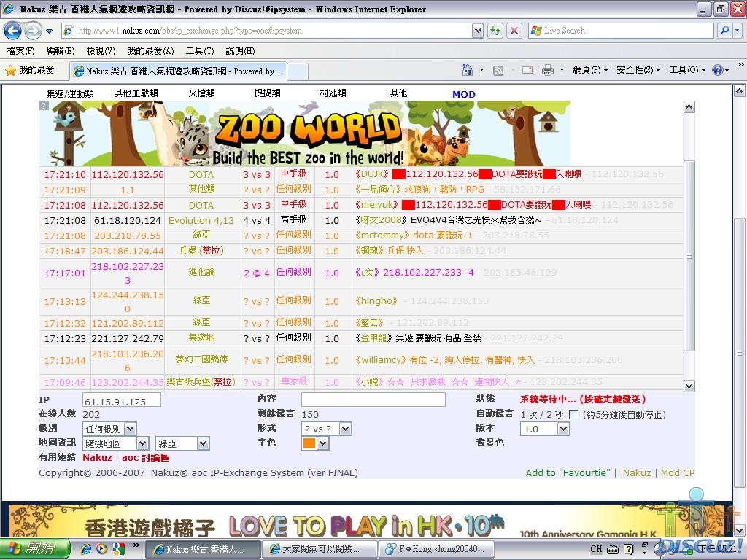Click the RSS feeds icon
The width and height of the screenshot is (747, 560).
click(x=498, y=71)
